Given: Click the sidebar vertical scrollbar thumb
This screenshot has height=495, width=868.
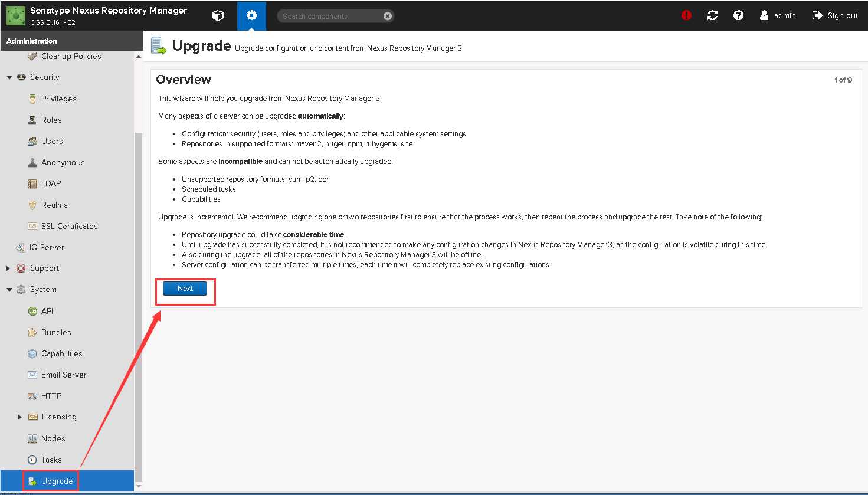Looking at the screenshot, I should tap(139, 307).
